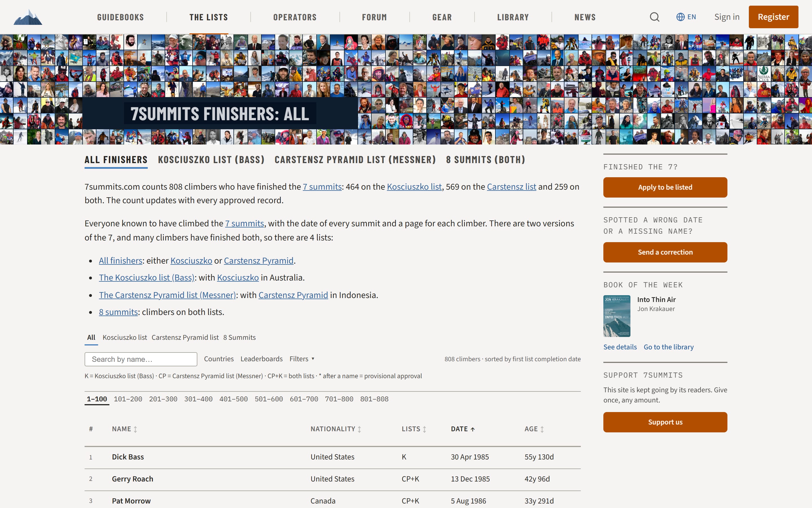
Task: Click 8 summits bullet link
Action: tap(118, 312)
